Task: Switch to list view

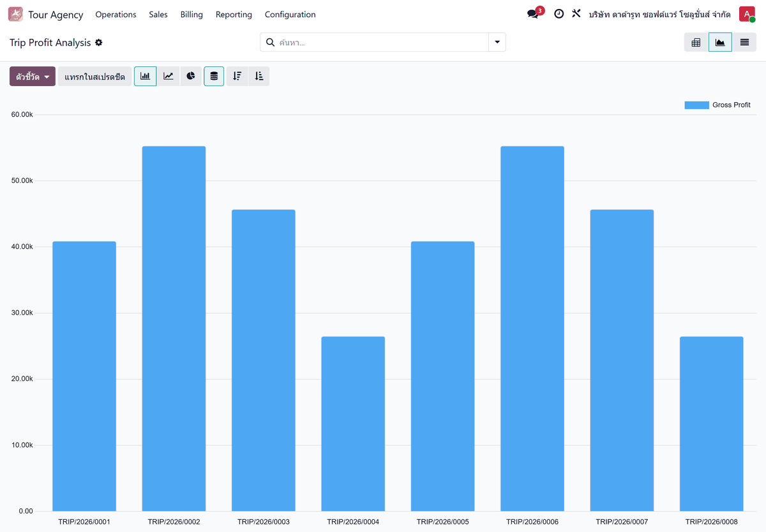Action: [744, 42]
